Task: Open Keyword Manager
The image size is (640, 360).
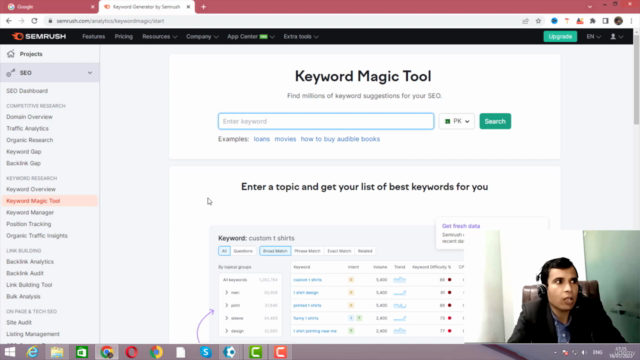Action: coord(30,212)
